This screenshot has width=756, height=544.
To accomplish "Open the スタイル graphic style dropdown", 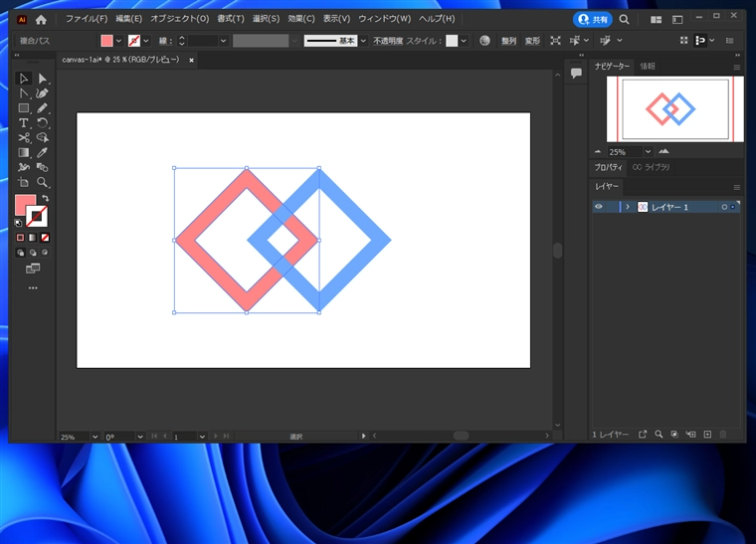I will (x=464, y=41).
